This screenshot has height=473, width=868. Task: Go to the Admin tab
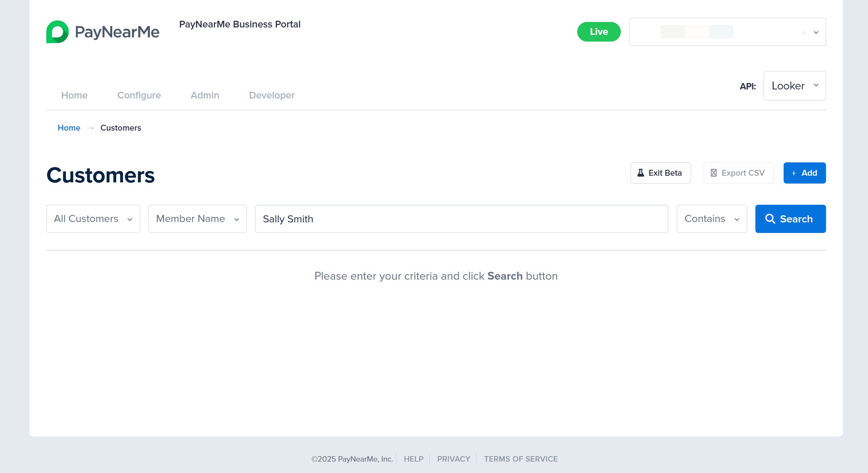pyautogui.click(x=205, y=95)
